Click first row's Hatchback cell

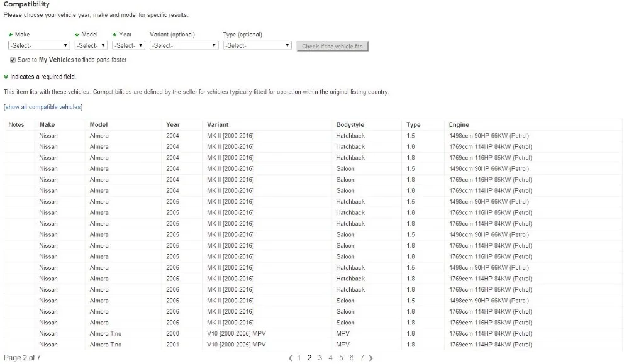point(350,136)
